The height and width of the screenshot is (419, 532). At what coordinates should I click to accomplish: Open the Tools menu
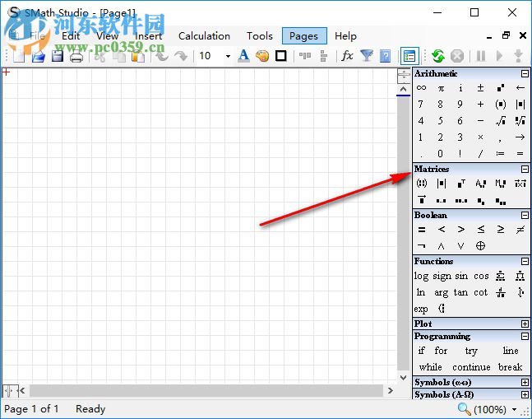tap(260, 36)
